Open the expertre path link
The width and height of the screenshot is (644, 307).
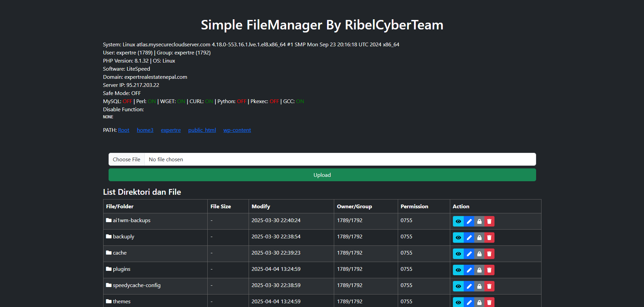(x=170, y=130)
